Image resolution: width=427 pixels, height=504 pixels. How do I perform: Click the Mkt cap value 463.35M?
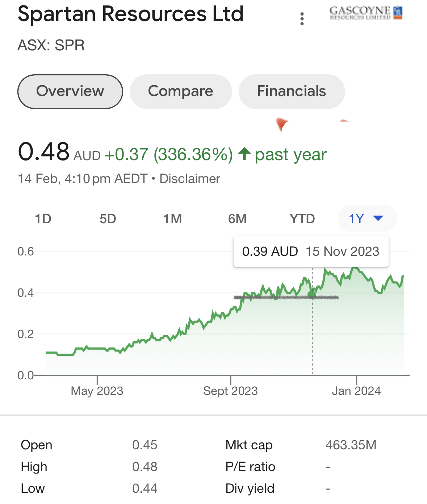click(351, 445)
